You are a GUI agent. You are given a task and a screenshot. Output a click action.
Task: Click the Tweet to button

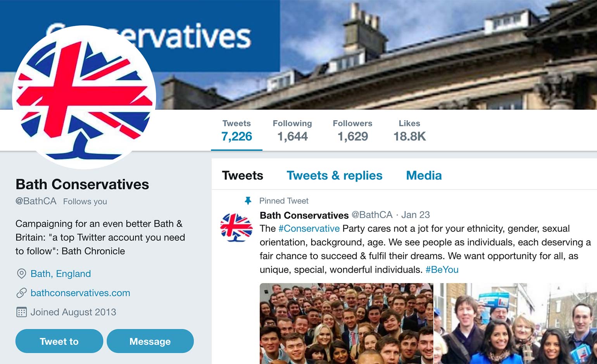tap(59, 341)
